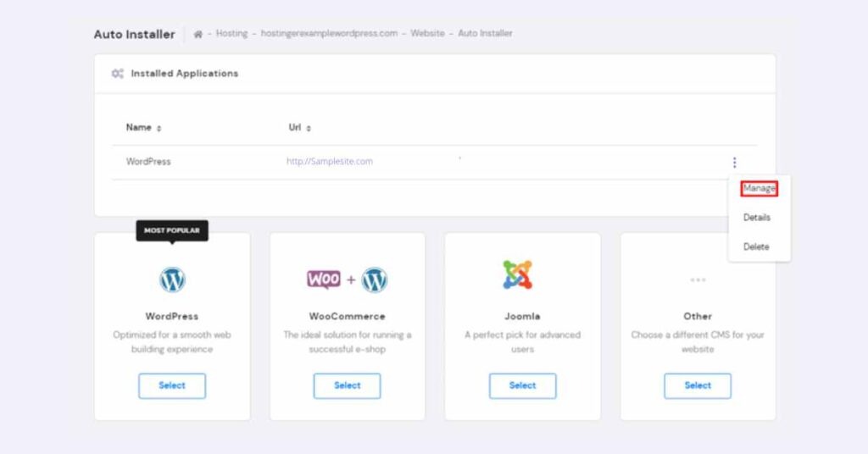Sort the table by Name column

pos(143,128)
